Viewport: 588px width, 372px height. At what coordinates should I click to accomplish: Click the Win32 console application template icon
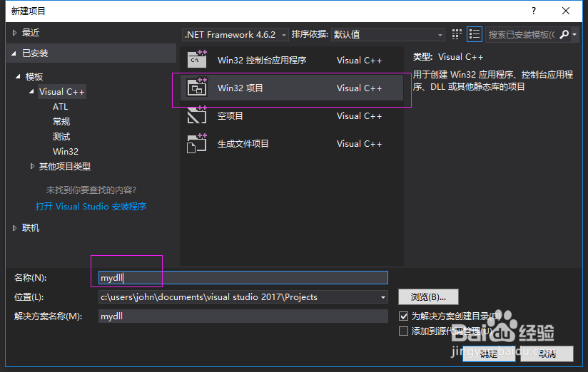(x=197, y=60)
